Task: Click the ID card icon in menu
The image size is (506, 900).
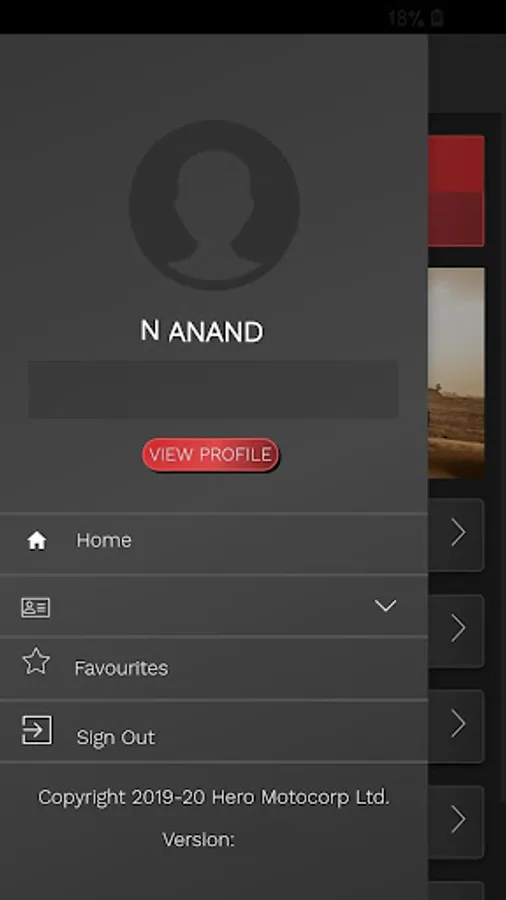Action: [x=36, y=607]
